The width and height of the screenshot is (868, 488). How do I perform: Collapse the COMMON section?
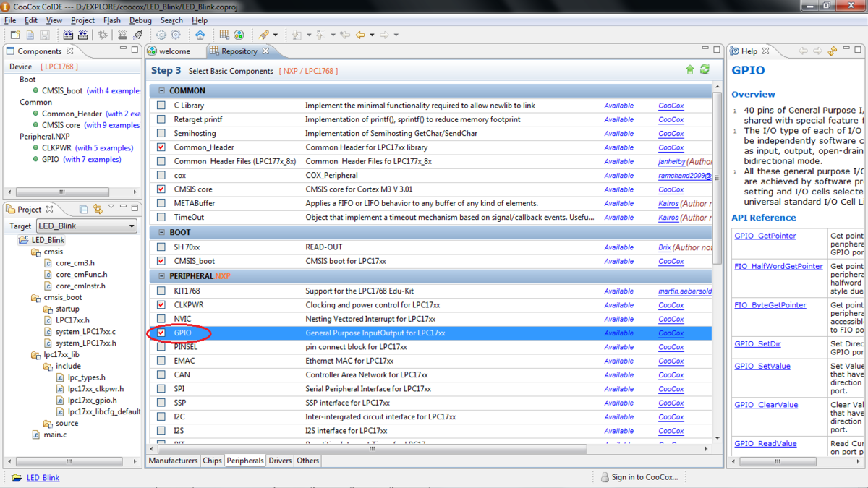pos(161,91)
